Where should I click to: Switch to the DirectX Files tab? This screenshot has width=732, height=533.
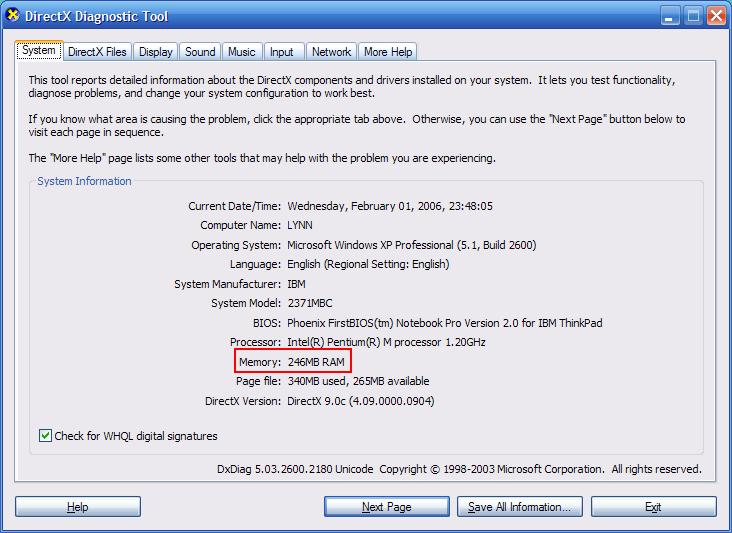97,52
